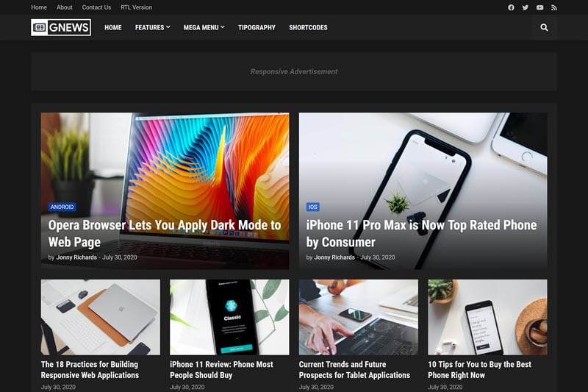588x392 pixels.
Task: Open the Twitter social icon
Action: (x=525, y=7)
